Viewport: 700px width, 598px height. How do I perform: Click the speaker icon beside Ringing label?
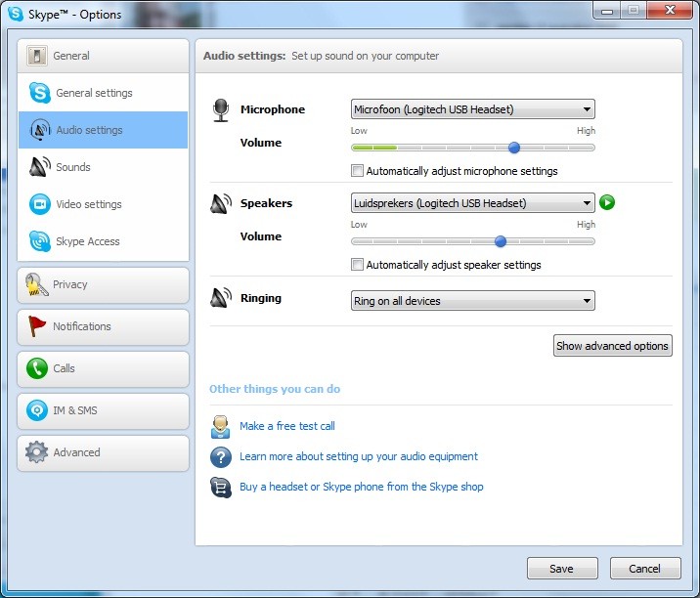[221, 298]
